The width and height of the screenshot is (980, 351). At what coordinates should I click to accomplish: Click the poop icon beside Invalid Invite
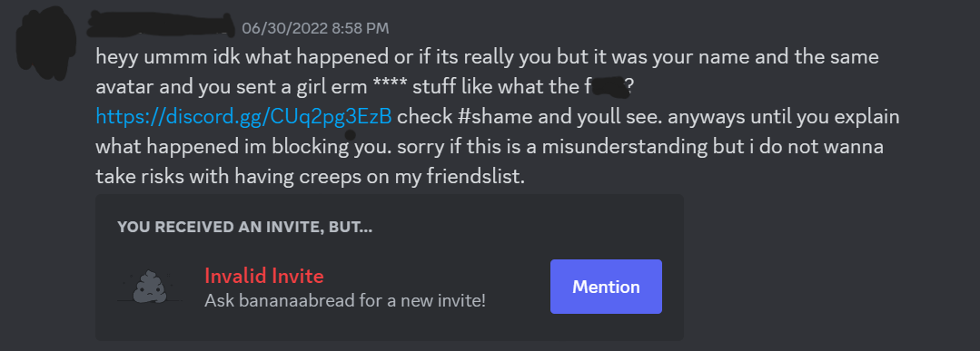pyautogui.click(x=150, y=288)
